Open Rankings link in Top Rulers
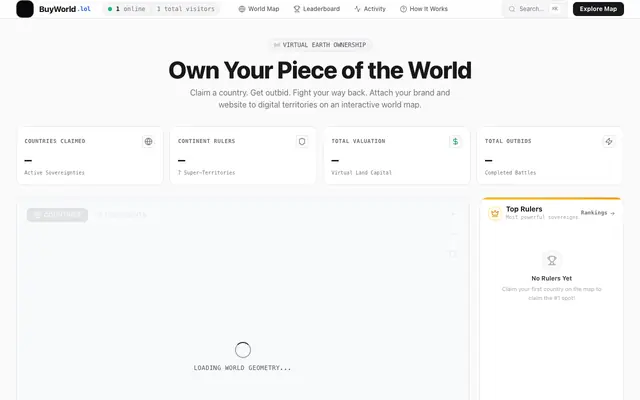 tap(598, 213)
